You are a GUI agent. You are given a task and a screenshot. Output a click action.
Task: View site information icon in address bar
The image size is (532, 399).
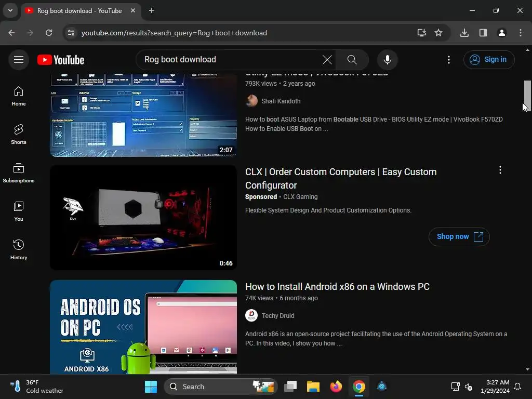click(x=71, y=33)
